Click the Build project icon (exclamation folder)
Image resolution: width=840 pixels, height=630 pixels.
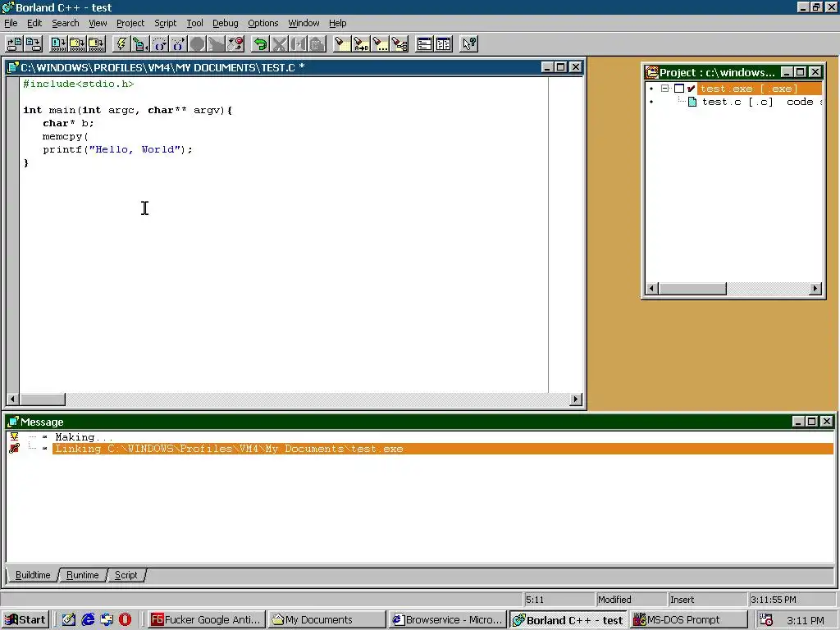(97, 44)
